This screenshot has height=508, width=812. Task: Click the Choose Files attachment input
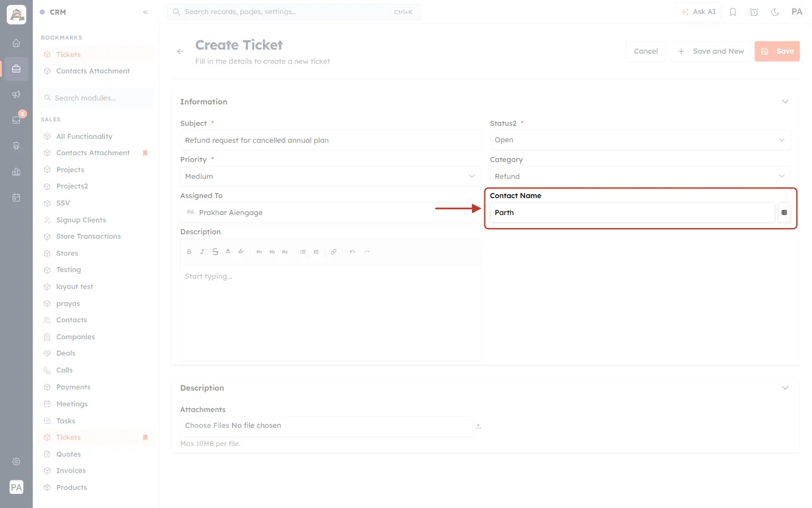(326, 426)
